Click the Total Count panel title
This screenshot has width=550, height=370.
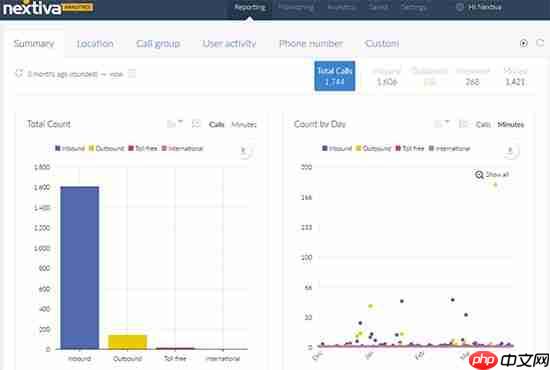(x=49, y=124)
